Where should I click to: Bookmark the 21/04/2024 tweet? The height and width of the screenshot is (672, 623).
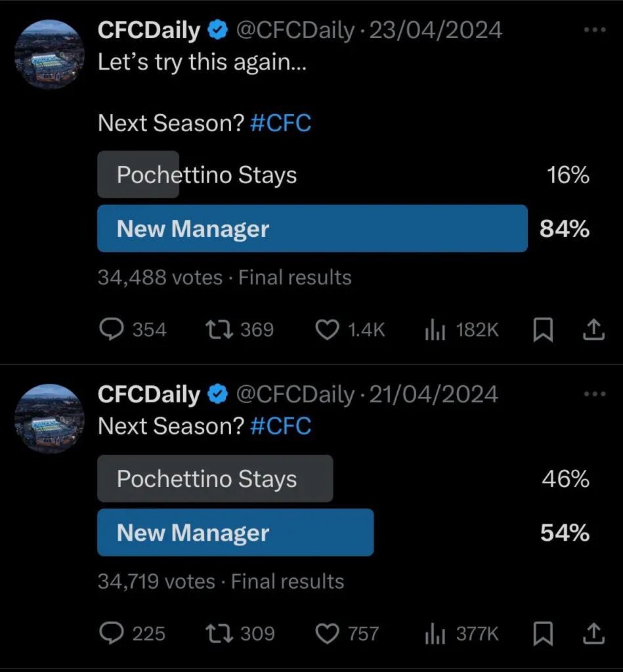pos(543,633)
